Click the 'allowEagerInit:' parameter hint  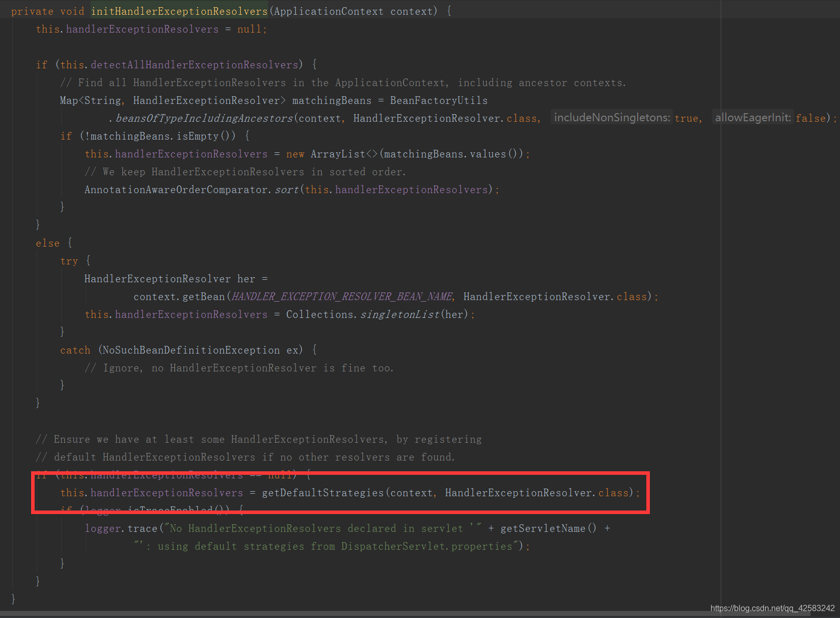click(753, 118)
